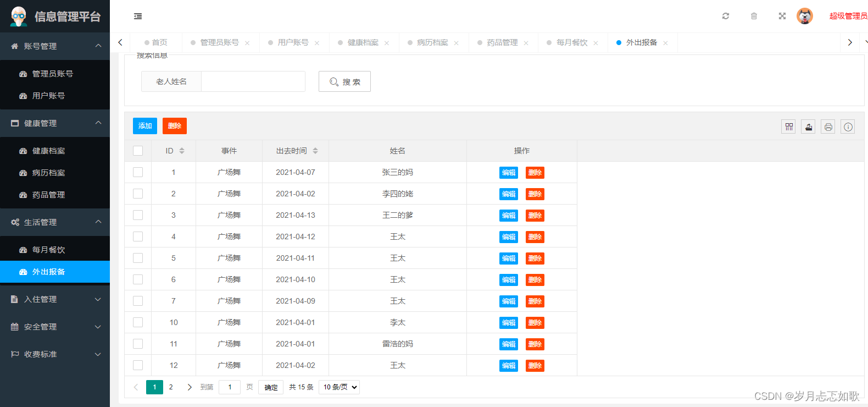Toggle the sidebar collapse icon

(x=138, y=16)
